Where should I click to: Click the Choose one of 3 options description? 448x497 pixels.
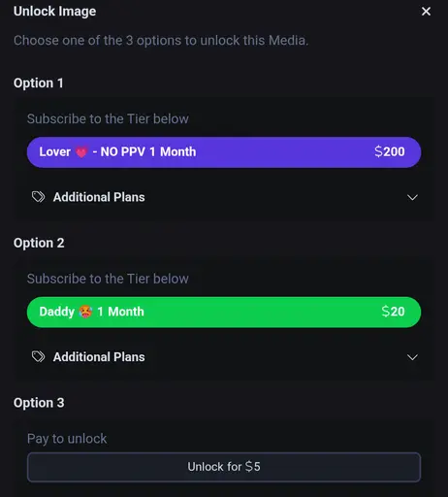click(x=161, y=41)
